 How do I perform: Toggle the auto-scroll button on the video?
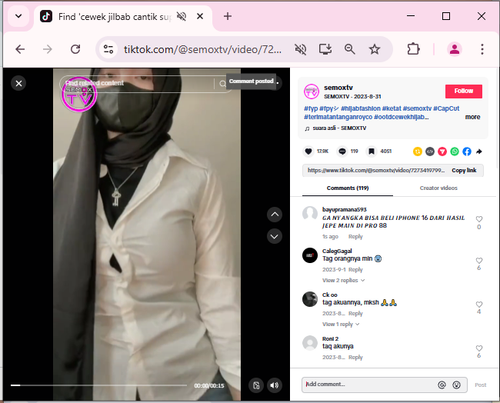[x=256, y=385]
